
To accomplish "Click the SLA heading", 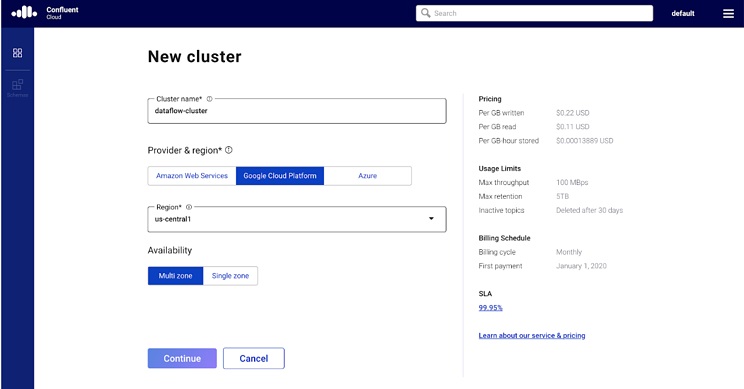I will tap(485, 294).
